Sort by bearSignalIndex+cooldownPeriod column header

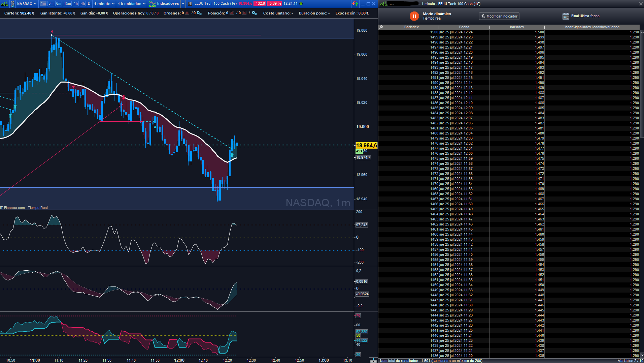click(x=592, y=27)
